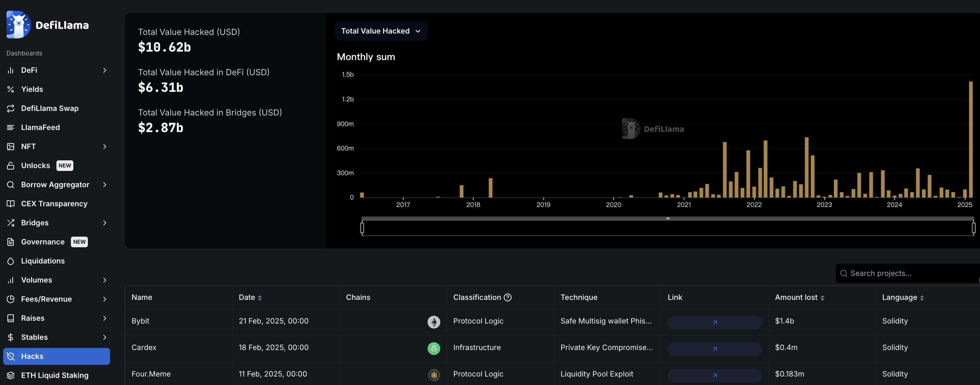Viewport: 980px width, 385px height.
Task: Click the Borrow Aggregator search icon
Action: point(11,184)
